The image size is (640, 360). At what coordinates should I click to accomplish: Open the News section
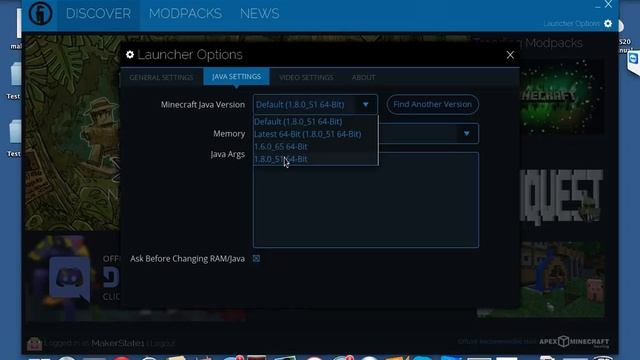coord(260,14)
